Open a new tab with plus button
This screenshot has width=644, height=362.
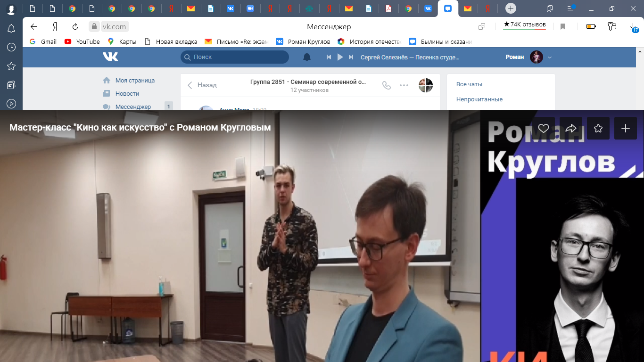tap(511, 8)
